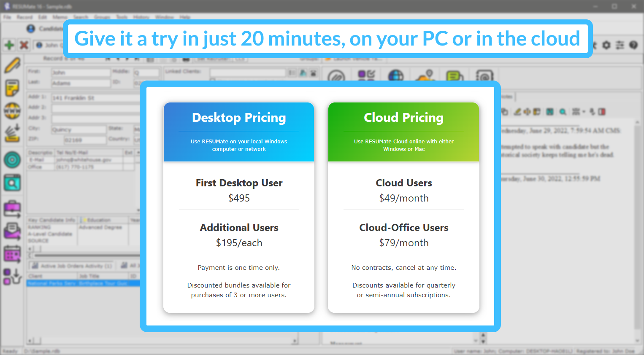Screen dimensions: 644x355
Task: Click the Cloud Pricing card heading
Action: point(404,118)
